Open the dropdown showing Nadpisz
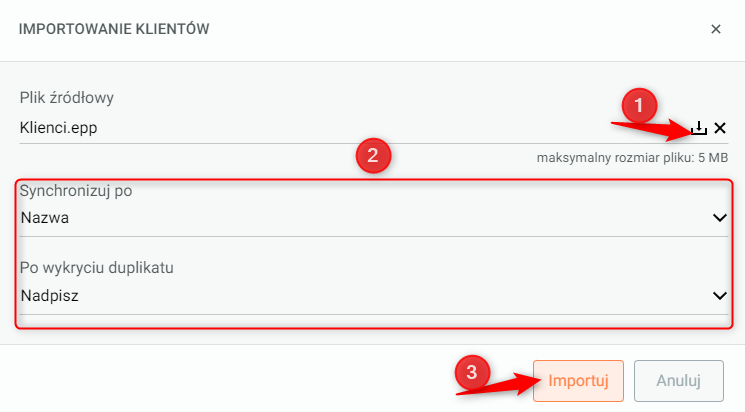Viewport: 745px width, 412px height. point(360,295)
